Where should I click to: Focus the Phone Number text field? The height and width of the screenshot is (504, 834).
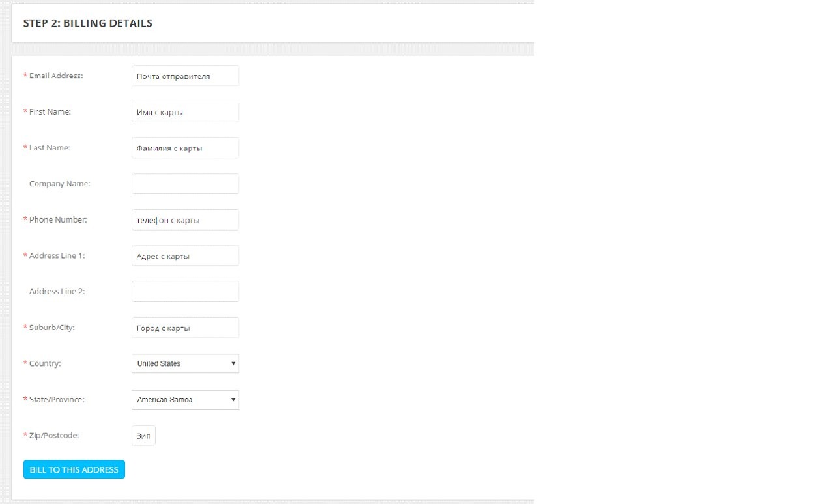[185, 220]
